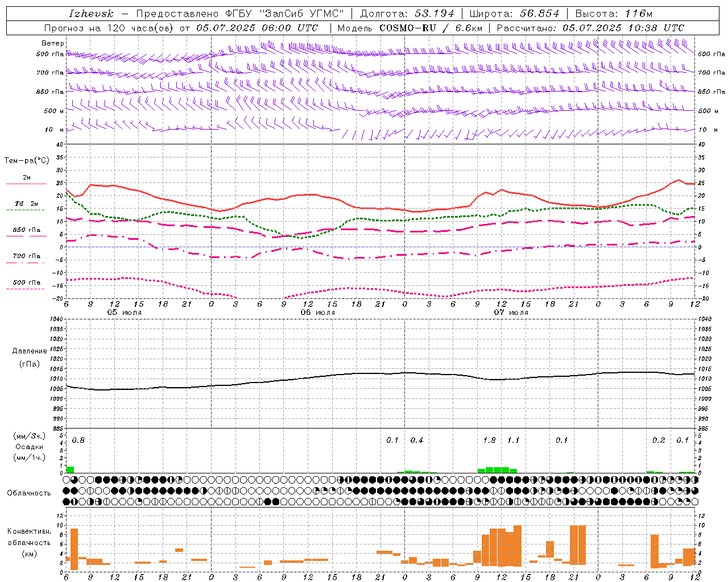Select the model name "COSMO-RU / 6.6км"
The image size is (728, 582).
click(431, 27)
